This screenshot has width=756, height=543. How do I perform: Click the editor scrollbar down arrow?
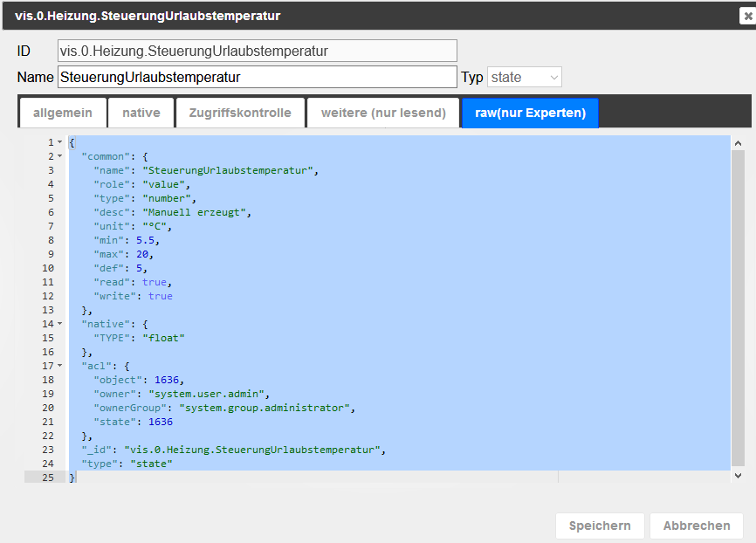(x=738, y=475)
